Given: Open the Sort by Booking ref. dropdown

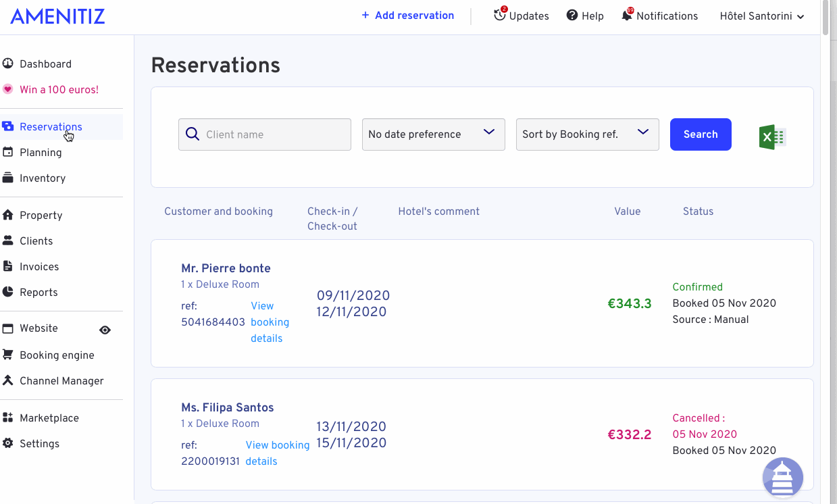Looking at the screenshot, I should click(x=588, y=134).
